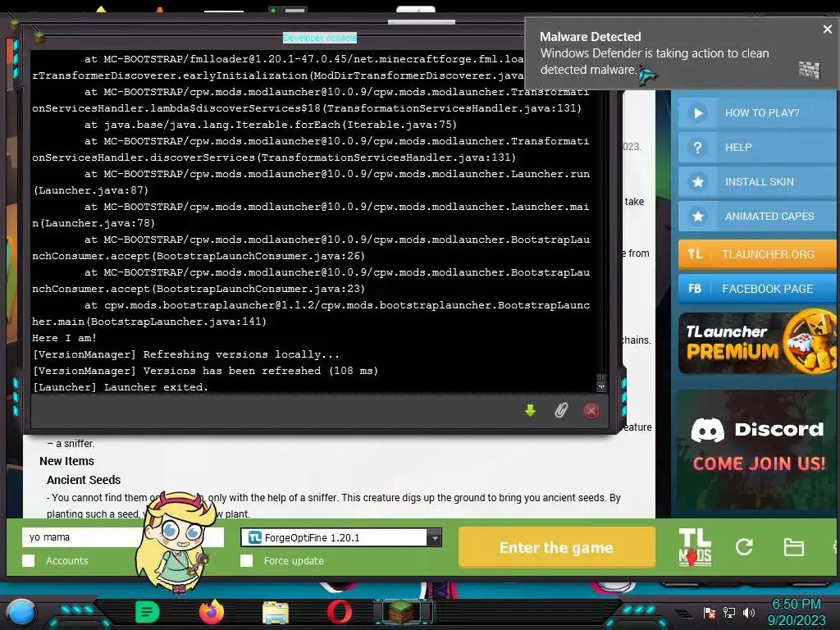Open the Windows Start orb

click(x=21, y=612)
